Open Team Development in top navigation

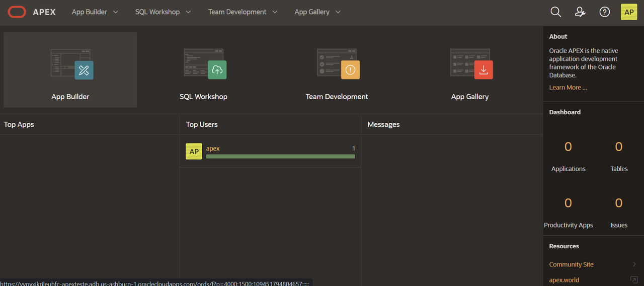(x=237, y=12)
